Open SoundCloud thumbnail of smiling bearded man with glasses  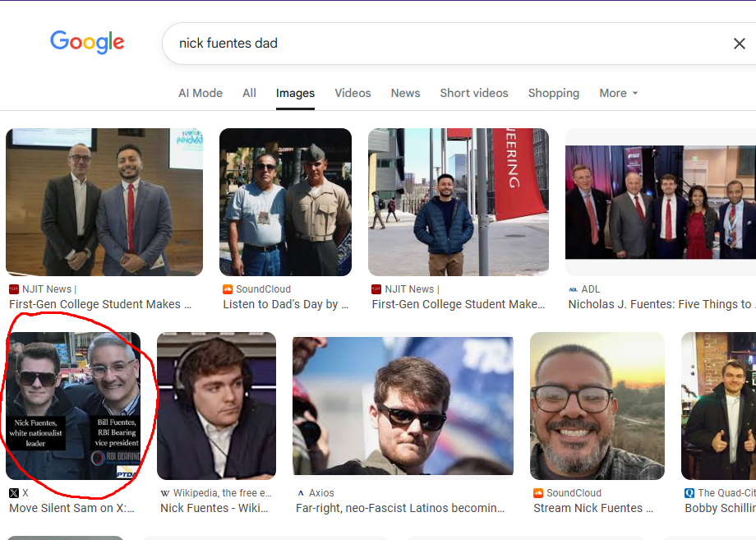pos(597,406)
